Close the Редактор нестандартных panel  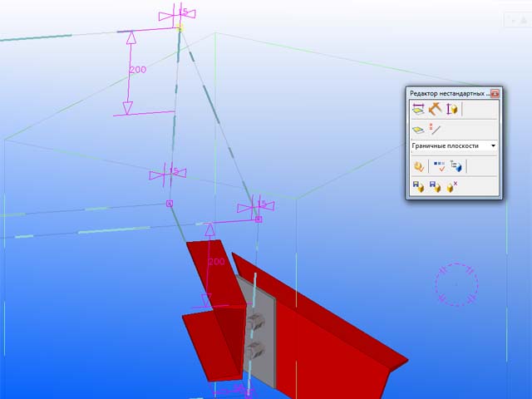click(495, 93)
